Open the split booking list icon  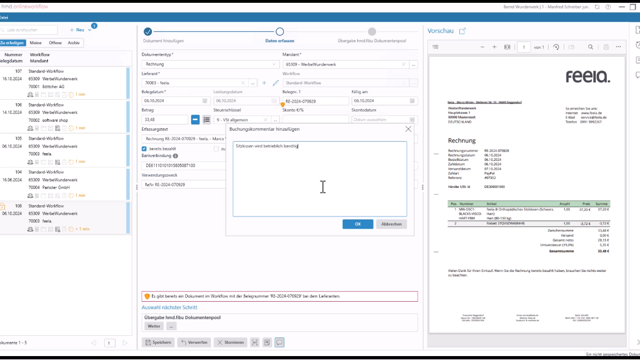click(207, 120)
